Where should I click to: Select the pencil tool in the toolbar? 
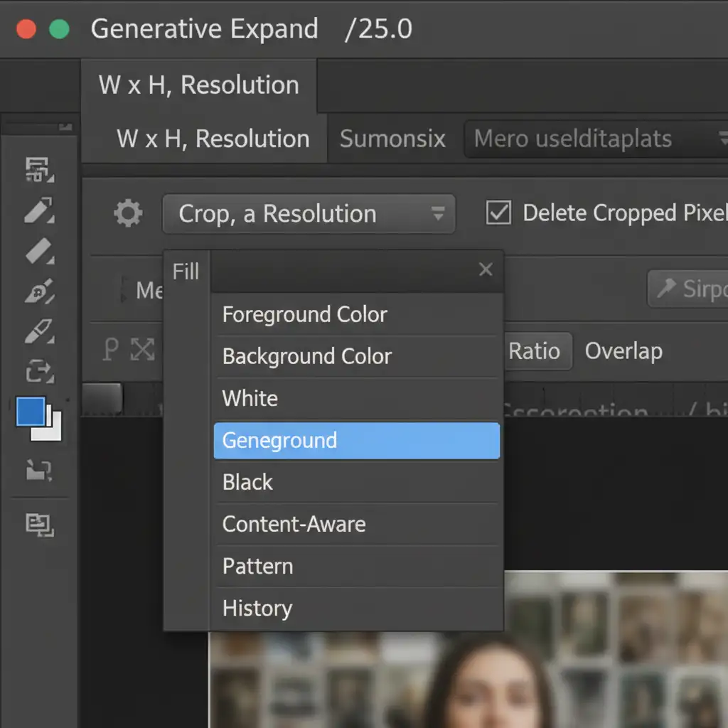pyautogui.click(x=40, y=210)
